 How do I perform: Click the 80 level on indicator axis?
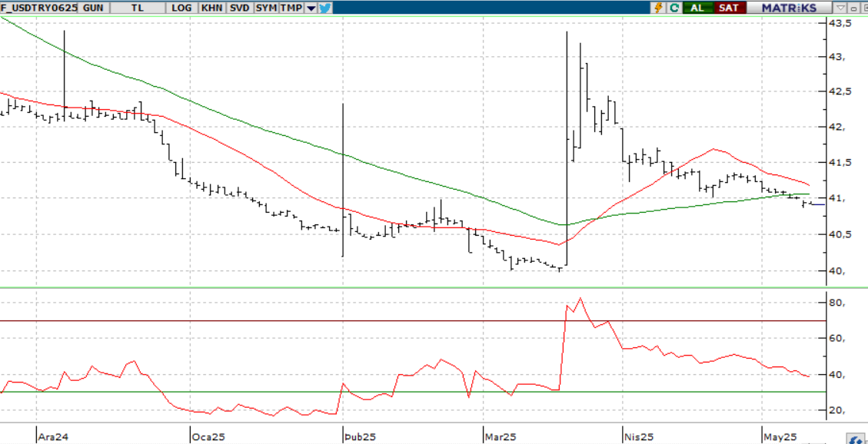click(836, 303)
